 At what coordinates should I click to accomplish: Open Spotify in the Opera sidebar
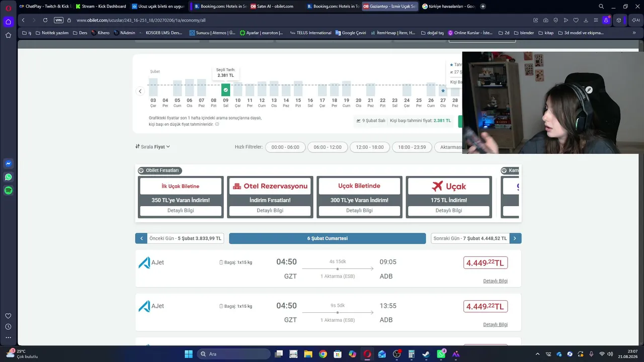(x=8, y=191)
